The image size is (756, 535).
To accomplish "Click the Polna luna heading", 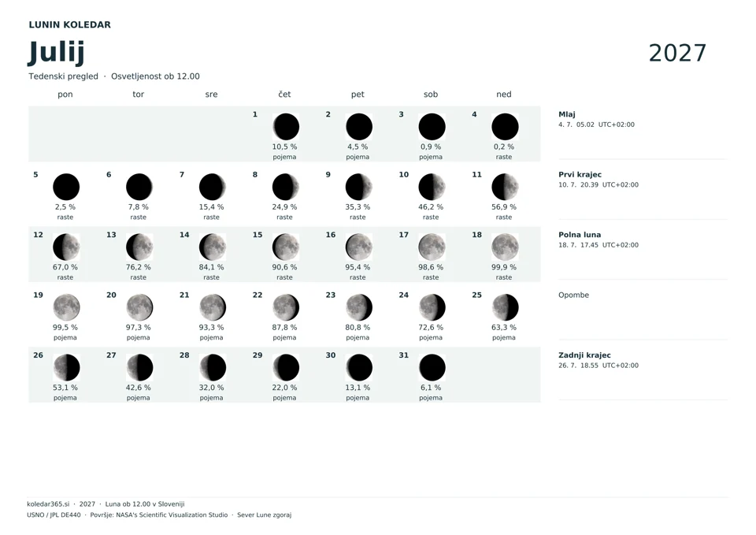I will click(x=579, y=235).
